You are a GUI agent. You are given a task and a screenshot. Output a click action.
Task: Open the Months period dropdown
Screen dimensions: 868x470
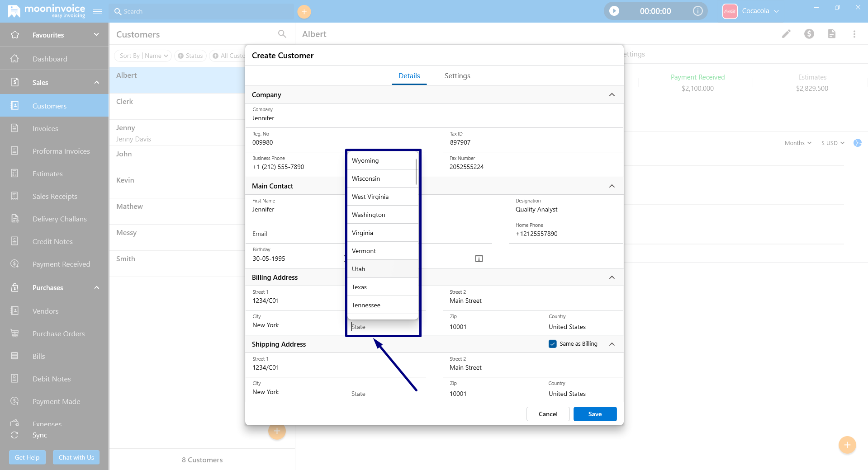(798, 143)
